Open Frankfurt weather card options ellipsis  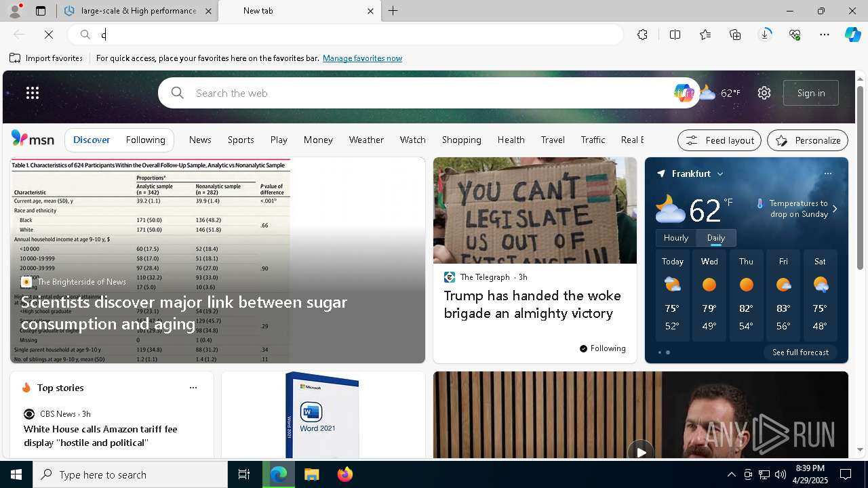tap(828, 174)
